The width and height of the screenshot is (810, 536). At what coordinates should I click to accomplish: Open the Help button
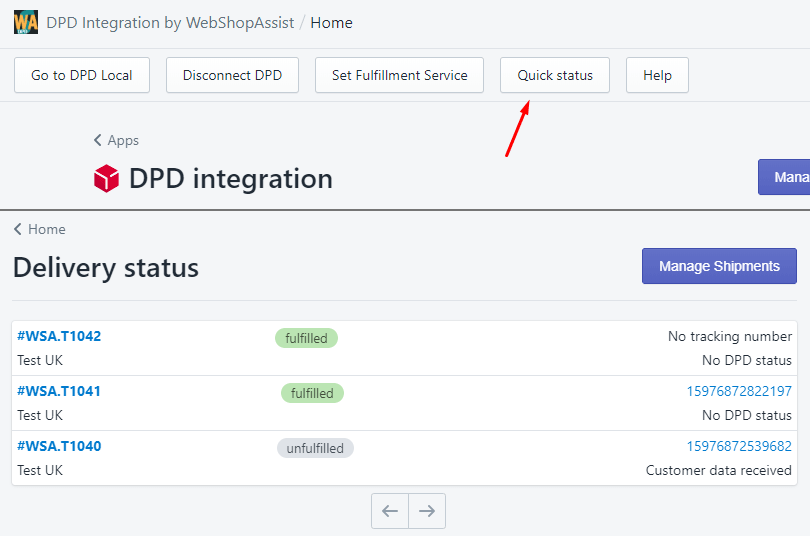[x=657, y=75]
